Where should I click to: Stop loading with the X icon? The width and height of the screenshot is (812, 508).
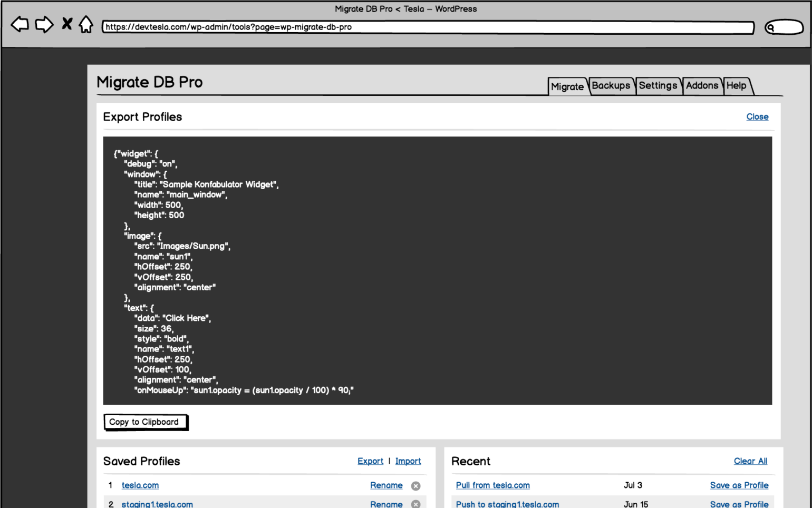tap(67, 24)
